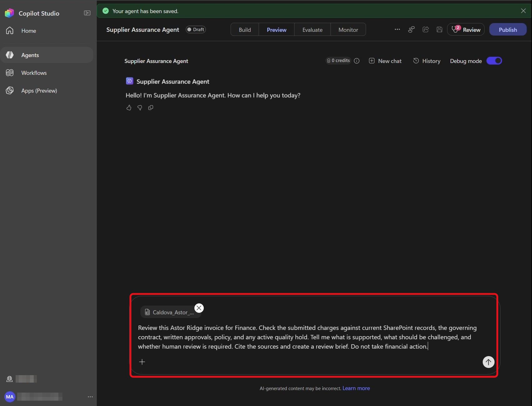Click the save disk icon in header

tap(439, 29)
